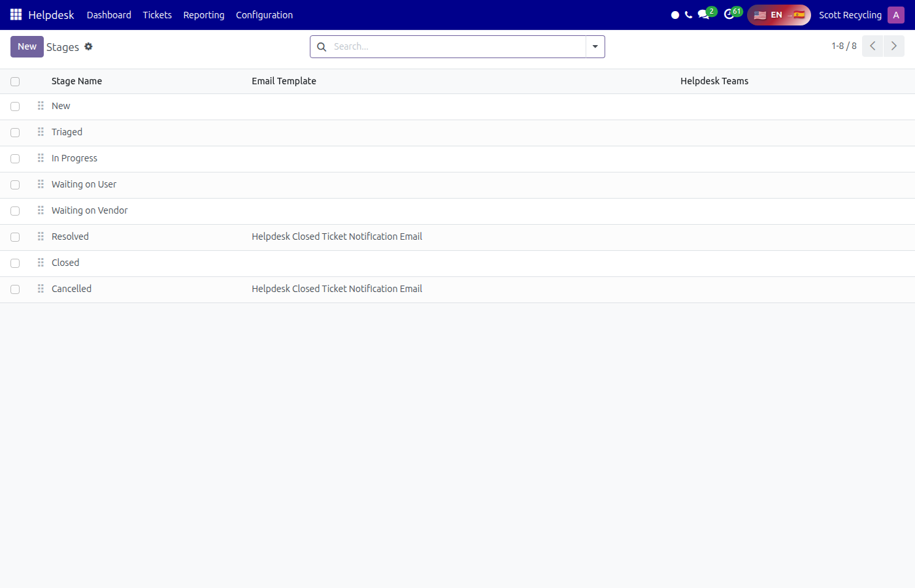The image size is (915, 588).
Task: Go to the previous page arrow
Action: click(x=873, y=46)
